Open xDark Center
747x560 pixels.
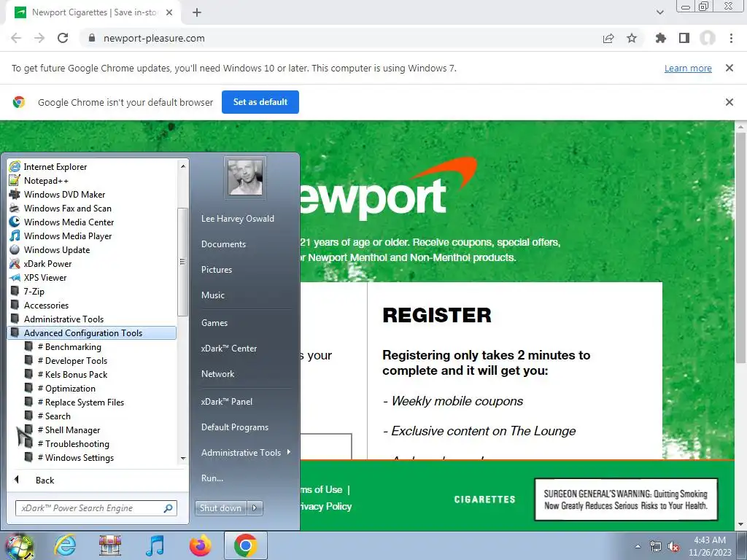pos(228,348)
